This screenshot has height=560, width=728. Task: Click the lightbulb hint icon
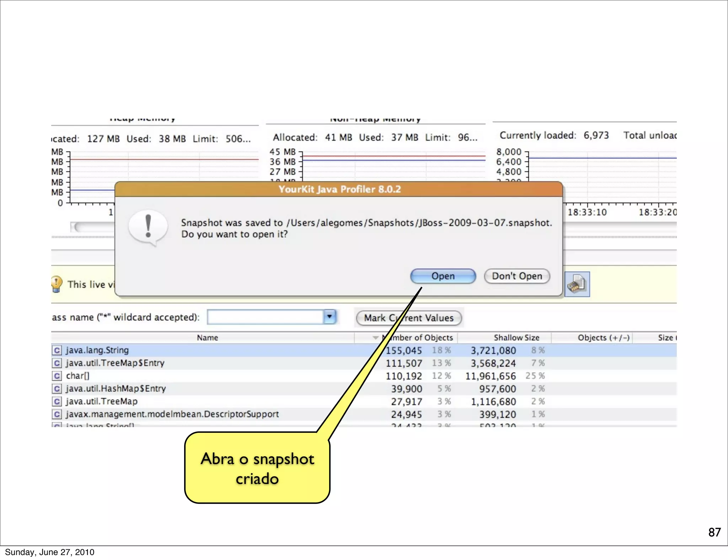pyautogui.click(x=57, y=284)
